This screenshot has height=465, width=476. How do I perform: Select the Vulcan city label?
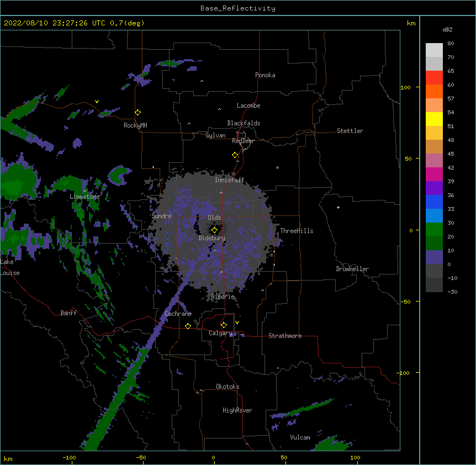tap(300, 437)
